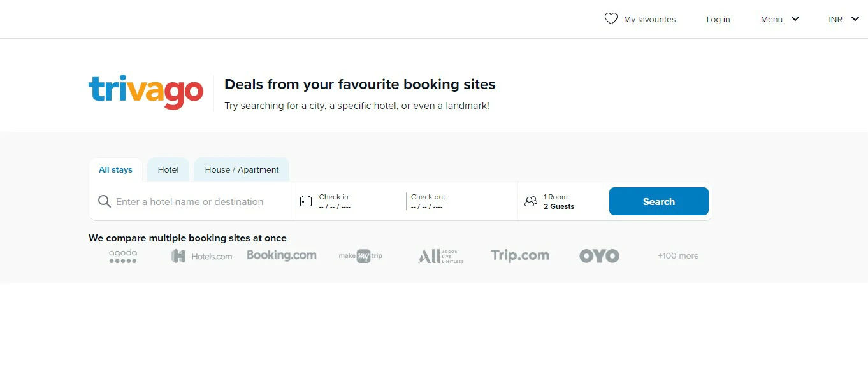Click the calendar icon beside Check in
The width and height of the screenshot is (868, 377).
pos(306,201)
